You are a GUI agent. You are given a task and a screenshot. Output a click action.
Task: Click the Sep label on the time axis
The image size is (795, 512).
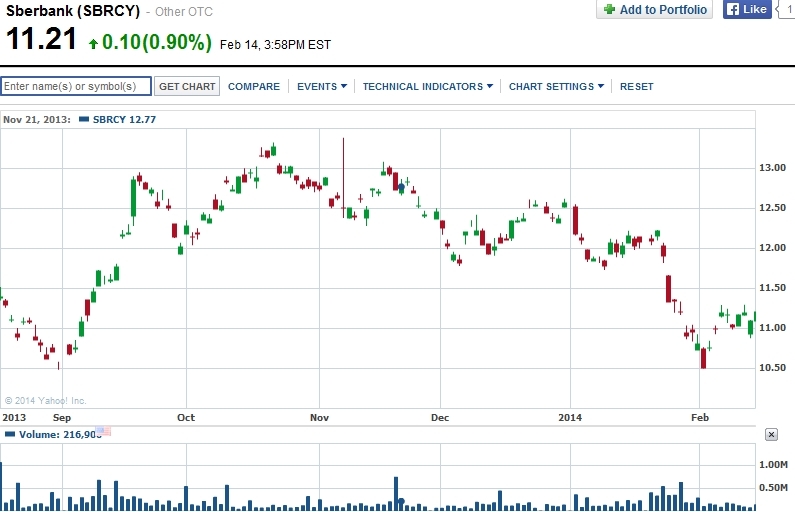(62, 417)
